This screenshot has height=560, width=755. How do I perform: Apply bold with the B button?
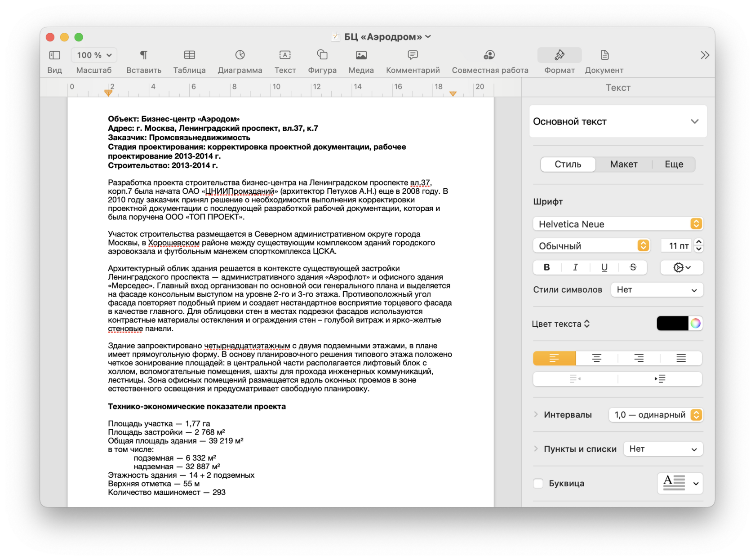click(546, 267)
